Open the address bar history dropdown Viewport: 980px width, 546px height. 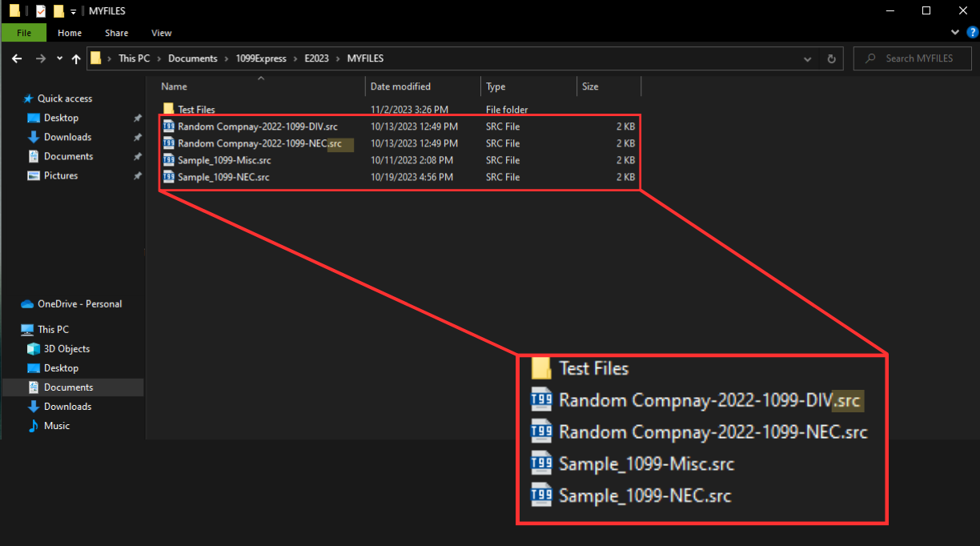[808, 58]
